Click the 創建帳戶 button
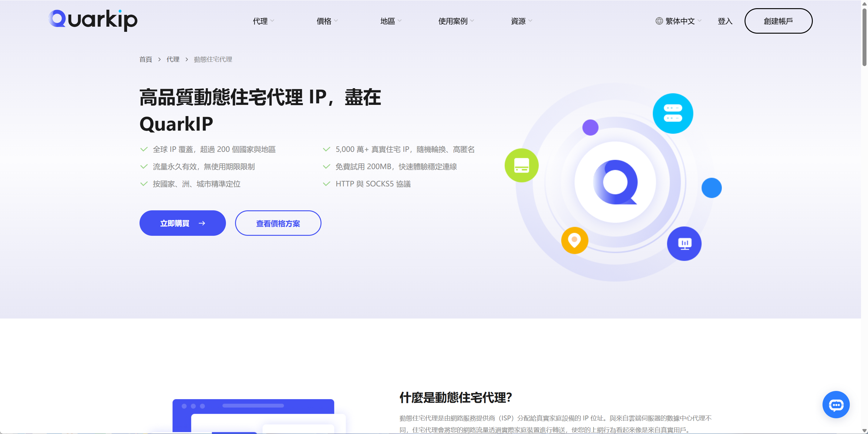 point(778,21)
